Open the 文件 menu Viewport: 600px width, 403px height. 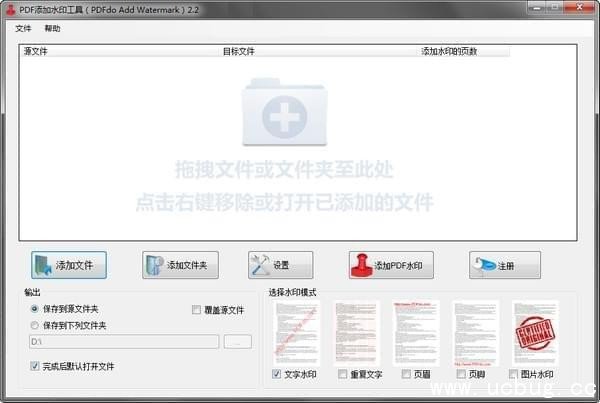point(23,28)
